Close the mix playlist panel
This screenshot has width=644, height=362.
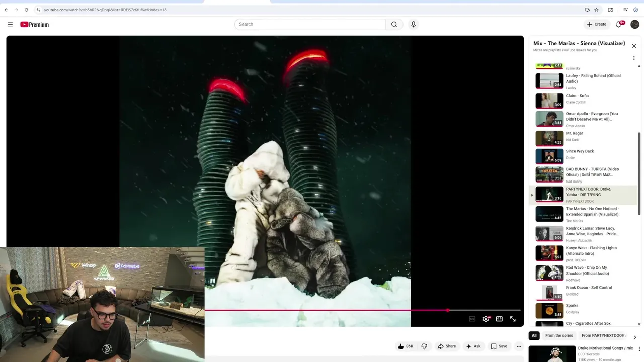pyautogui.click(x=634, y=46)
